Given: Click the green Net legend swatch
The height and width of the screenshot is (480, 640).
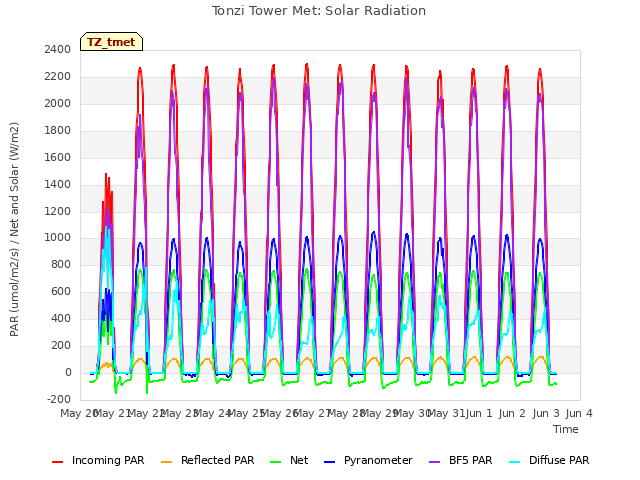Looking at the screenshot, I should click(276, 462).
